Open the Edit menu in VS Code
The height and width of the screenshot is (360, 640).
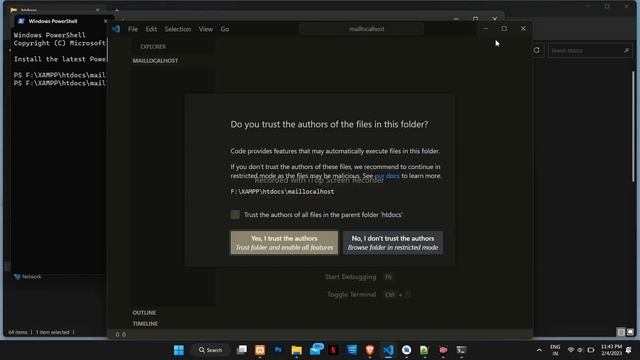(x=151, y=29)
